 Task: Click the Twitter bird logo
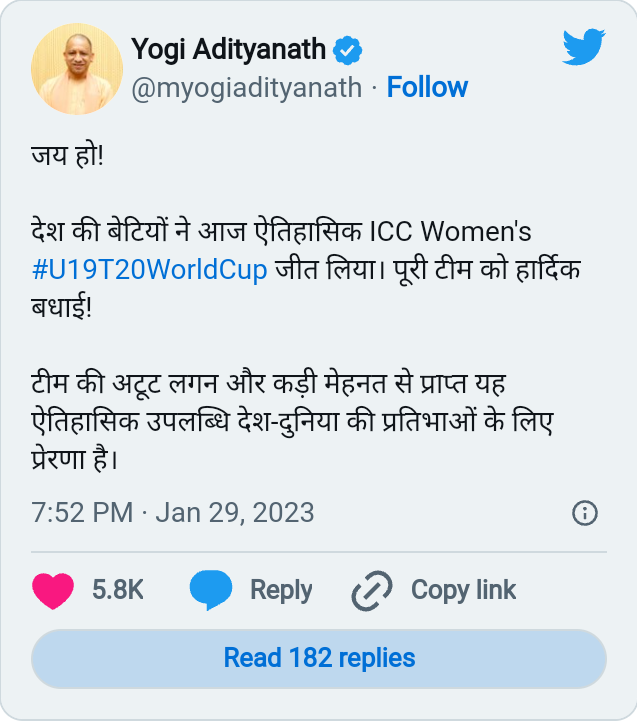click(584, 47)
